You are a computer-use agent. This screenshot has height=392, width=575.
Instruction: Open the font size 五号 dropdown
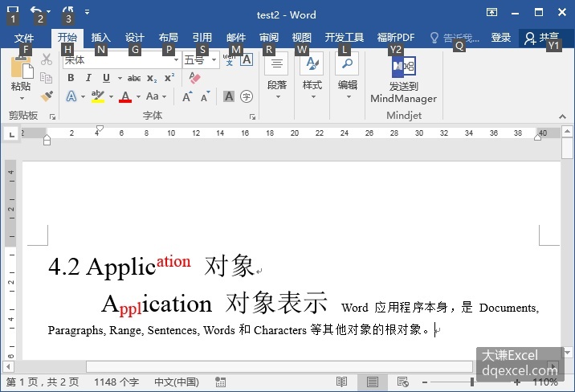point(214,59)
